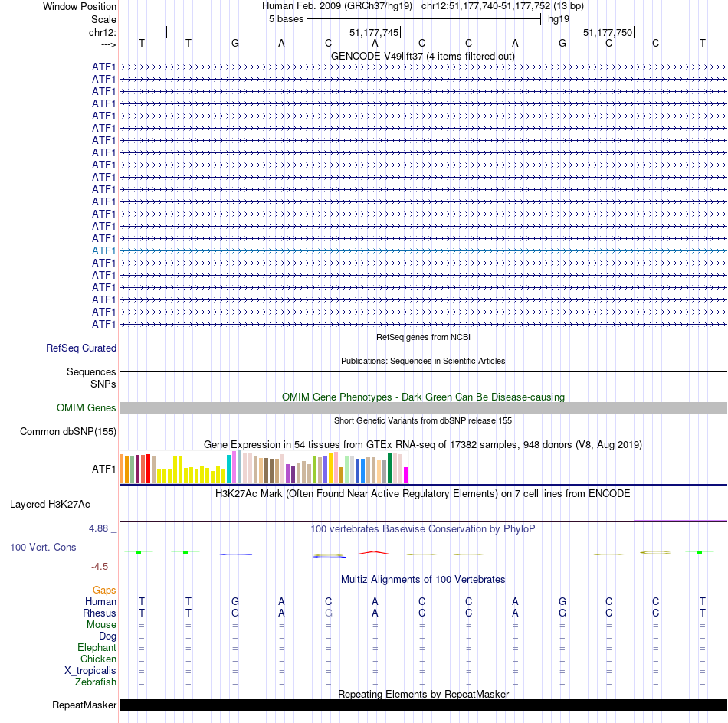
Task: Open the GENCODE V49lift37 track title
Action: pos(423,56)
